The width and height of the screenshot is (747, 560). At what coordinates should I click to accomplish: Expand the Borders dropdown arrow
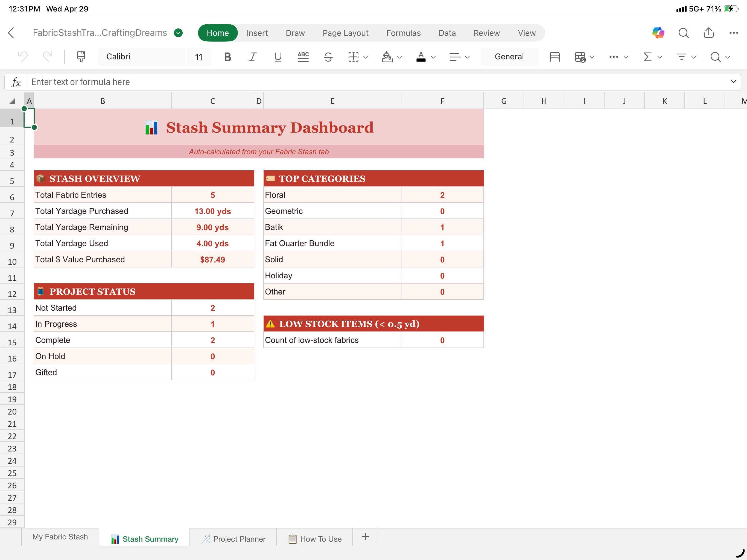pos(365,57)
